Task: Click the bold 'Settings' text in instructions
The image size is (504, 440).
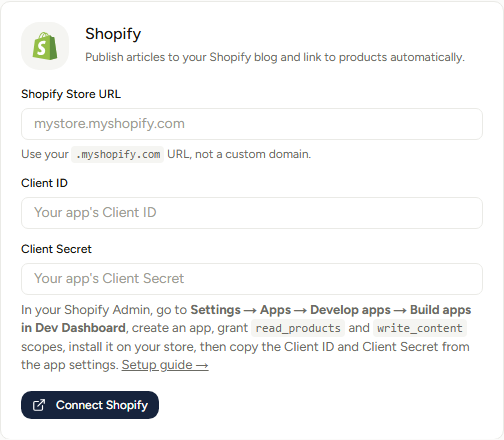Action: pos(216,310)
